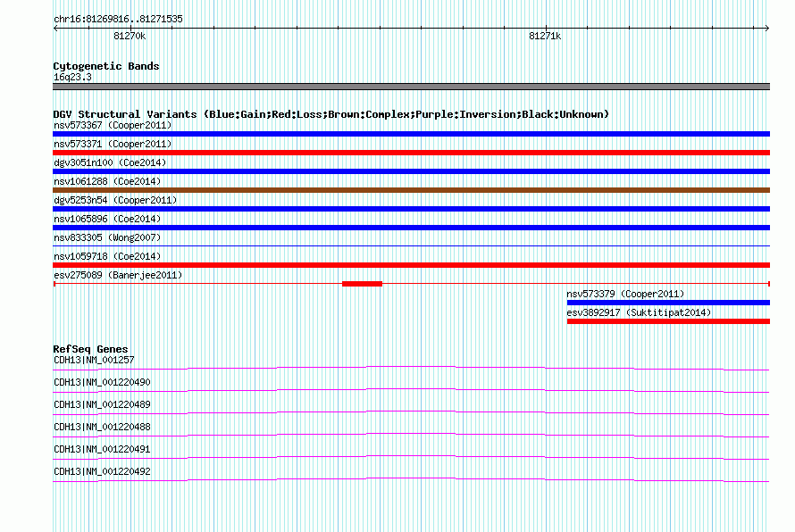Click the red loss bar for esv3892917
Viewport: 795px width, 532px height.
click(x=668, y=321)
